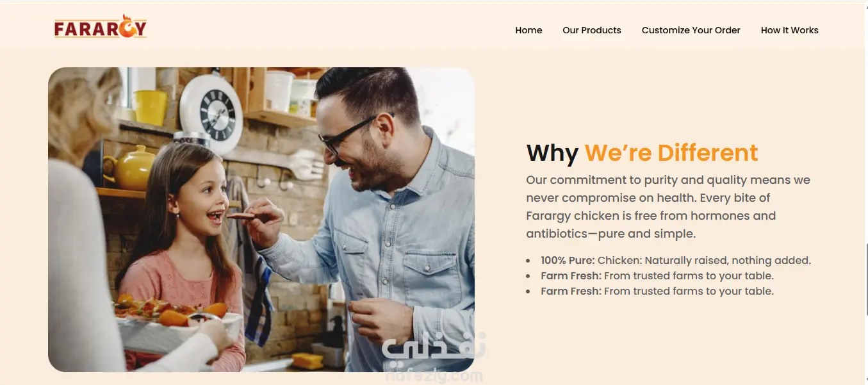Click the Why We're Different heading
The height and width of the screenshot is (385, 868).
coord(642,153)
